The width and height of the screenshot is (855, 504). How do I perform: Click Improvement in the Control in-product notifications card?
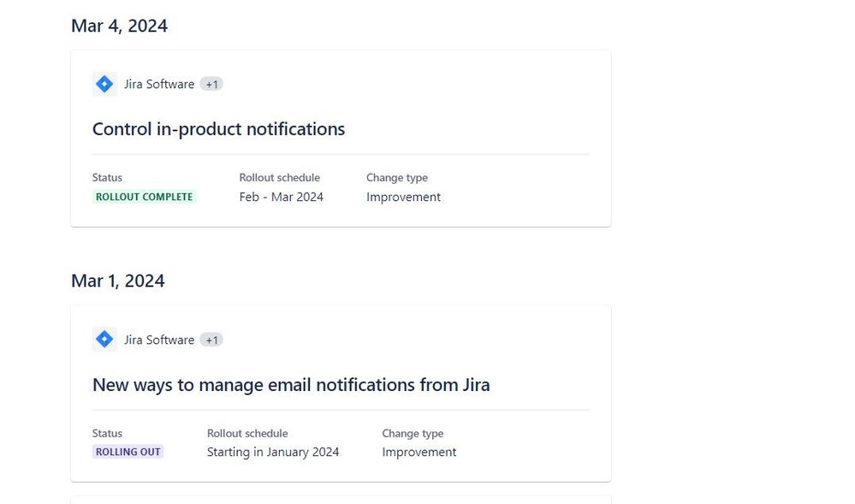click(403, 197)
